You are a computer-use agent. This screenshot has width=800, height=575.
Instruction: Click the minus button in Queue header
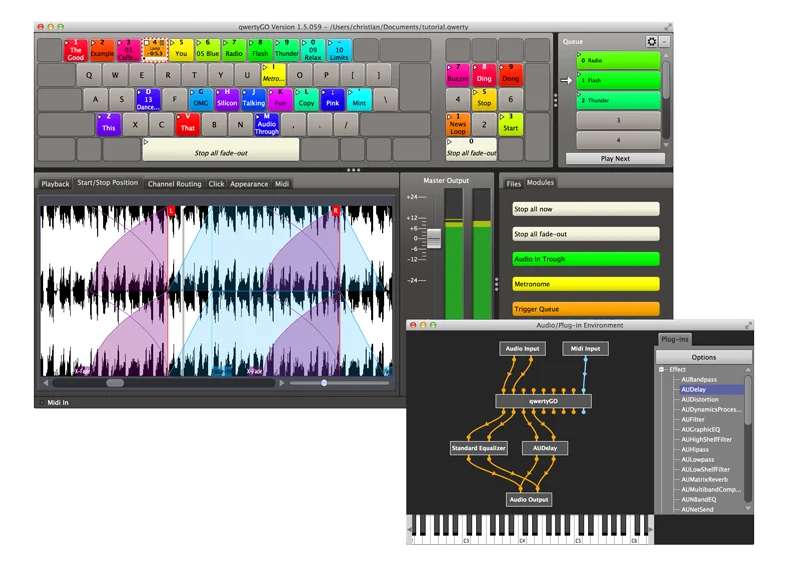pyautogui.click(x=665, y=41)
